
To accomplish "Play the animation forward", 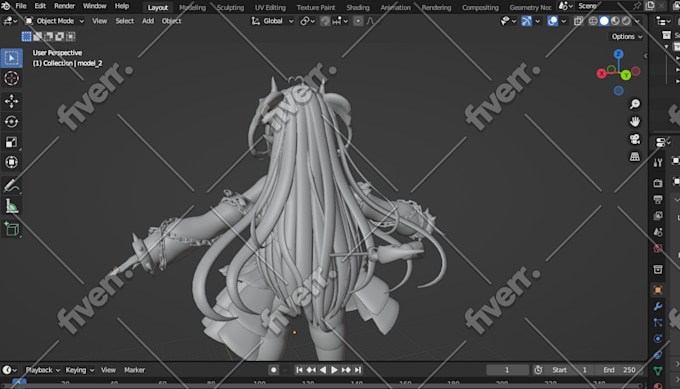I will 334,370.
